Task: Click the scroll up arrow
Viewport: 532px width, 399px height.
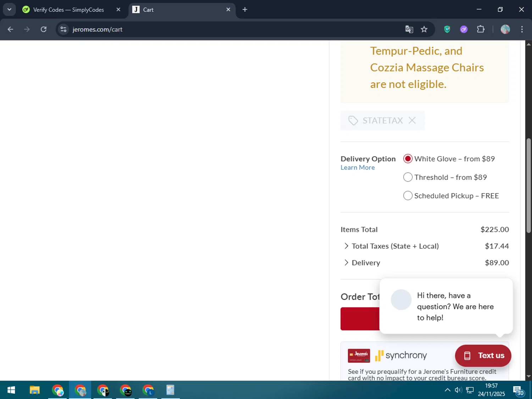Action: point(528,44)
